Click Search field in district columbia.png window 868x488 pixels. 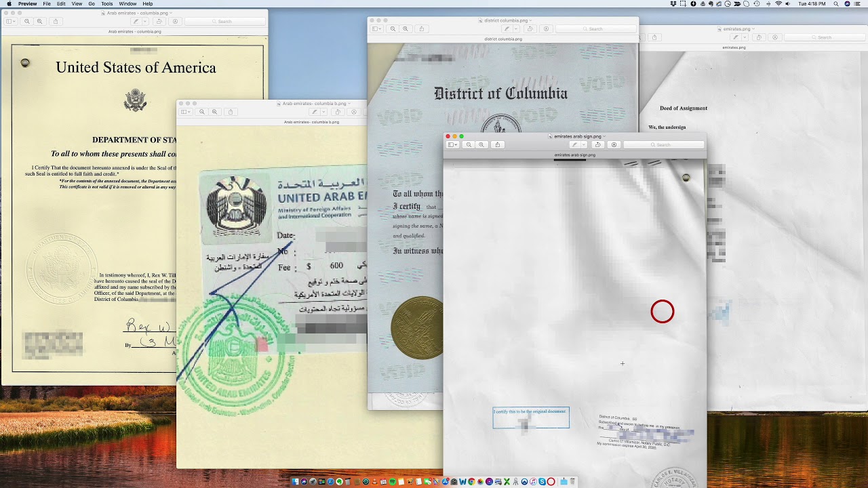[595, 28]
